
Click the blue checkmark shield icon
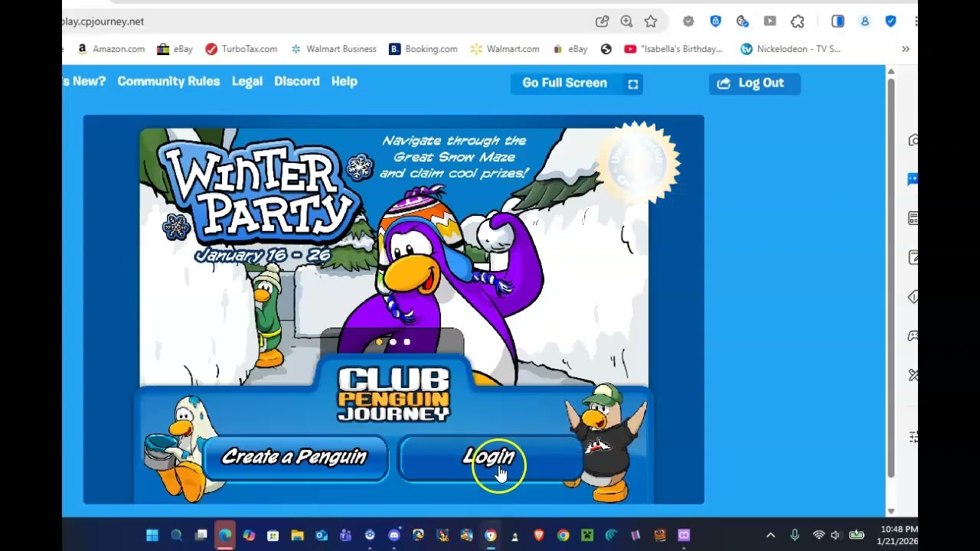890,21
